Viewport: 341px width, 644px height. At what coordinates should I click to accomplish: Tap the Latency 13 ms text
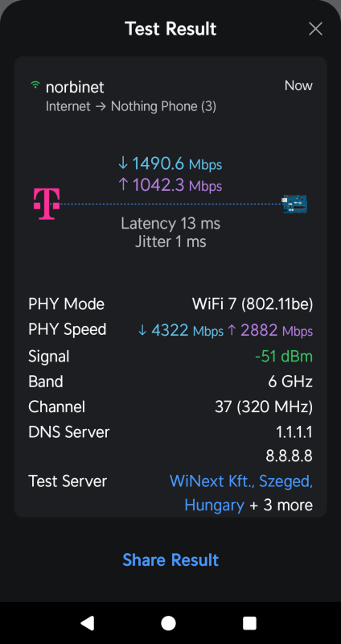pos(170,224)
